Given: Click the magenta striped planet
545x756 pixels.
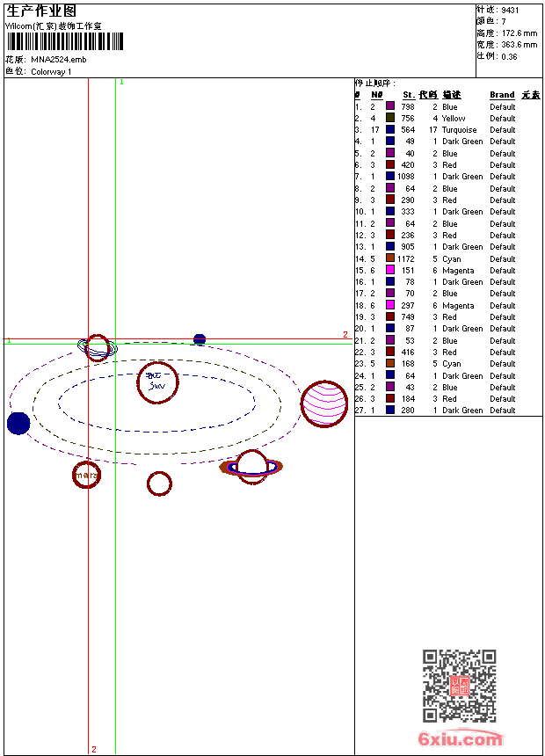Looking at the screenshot, I should (324, 404).
